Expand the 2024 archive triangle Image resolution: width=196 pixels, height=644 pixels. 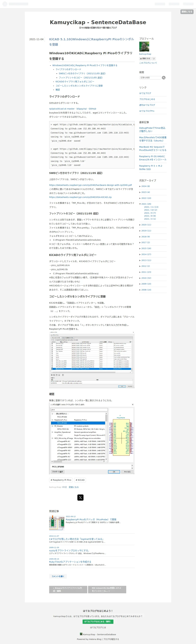pos(140,186)
